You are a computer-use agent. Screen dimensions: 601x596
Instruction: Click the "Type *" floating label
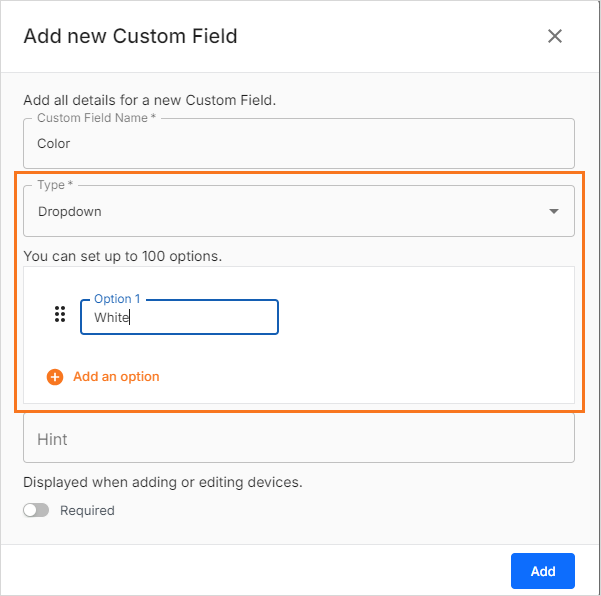[56, 186]
